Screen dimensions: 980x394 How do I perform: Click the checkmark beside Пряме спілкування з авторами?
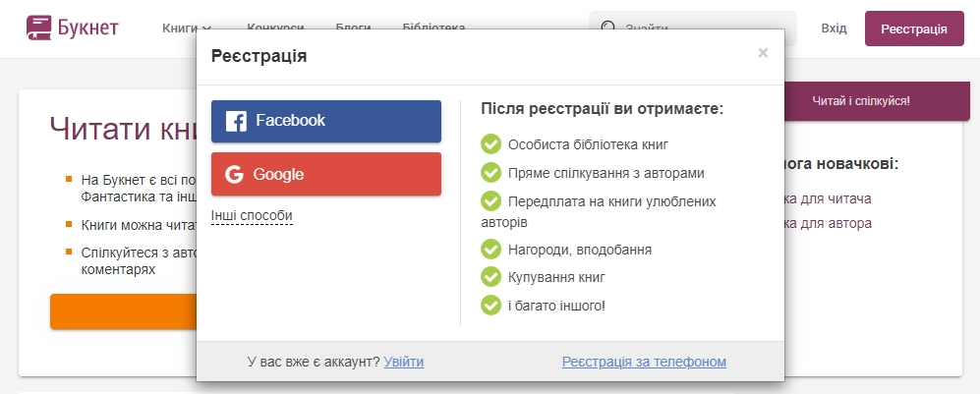point(490,172)
